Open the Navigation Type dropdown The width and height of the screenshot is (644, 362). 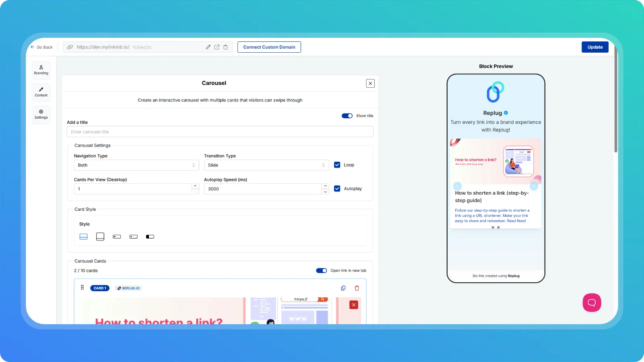tap(136, 165)
